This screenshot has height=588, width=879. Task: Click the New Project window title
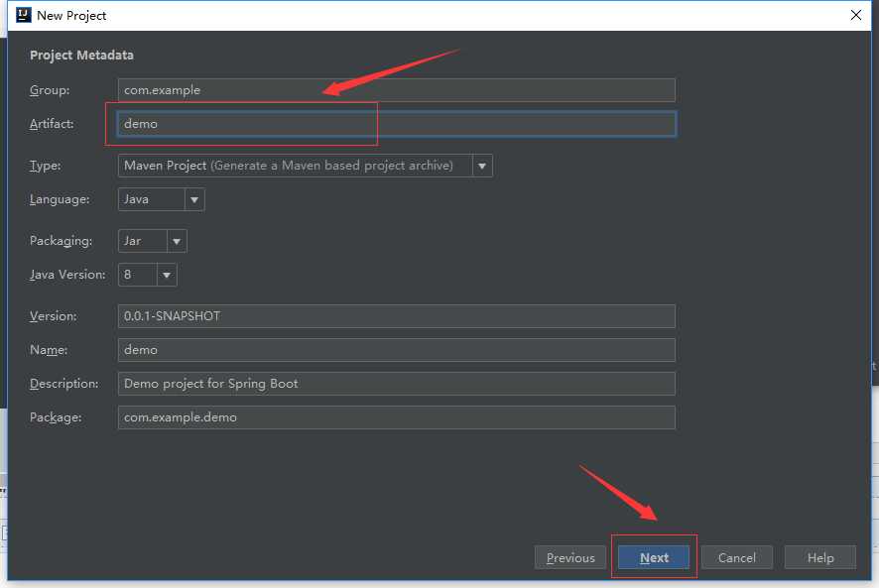click(71, 16)
